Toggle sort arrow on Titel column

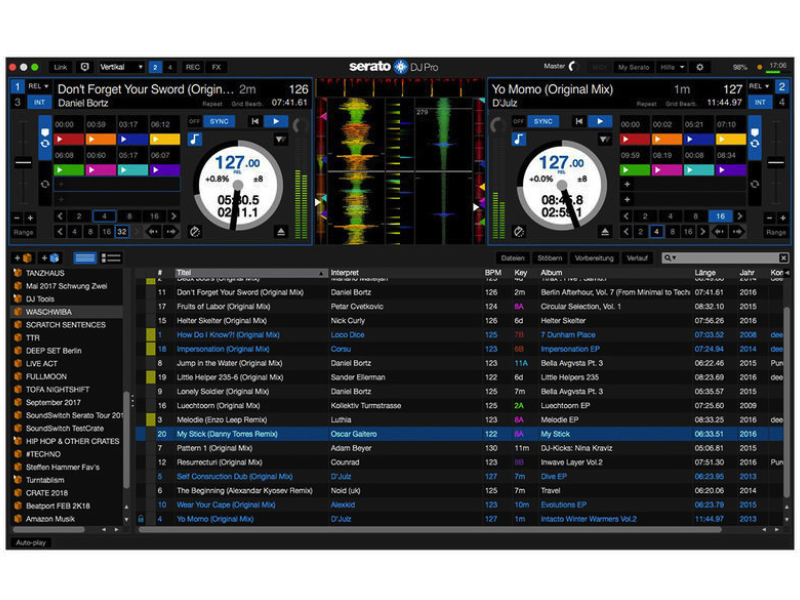point(321,273)
